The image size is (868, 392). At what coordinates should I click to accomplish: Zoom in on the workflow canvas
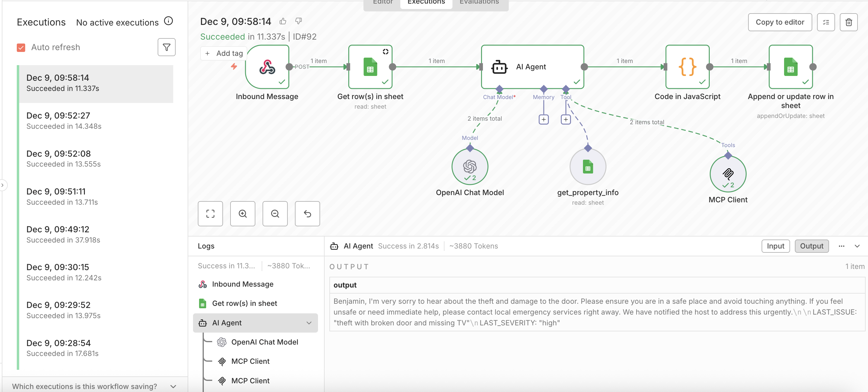[x=242, y=213]
